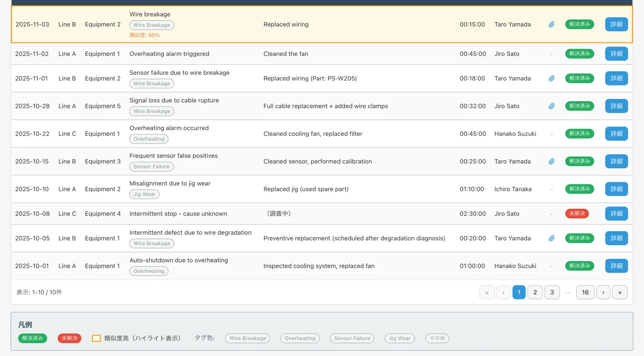Click Sensor Failure tag in 2025-10-15 row
The height and width of the screenshot is (356, 644).
tap(152, 167)
